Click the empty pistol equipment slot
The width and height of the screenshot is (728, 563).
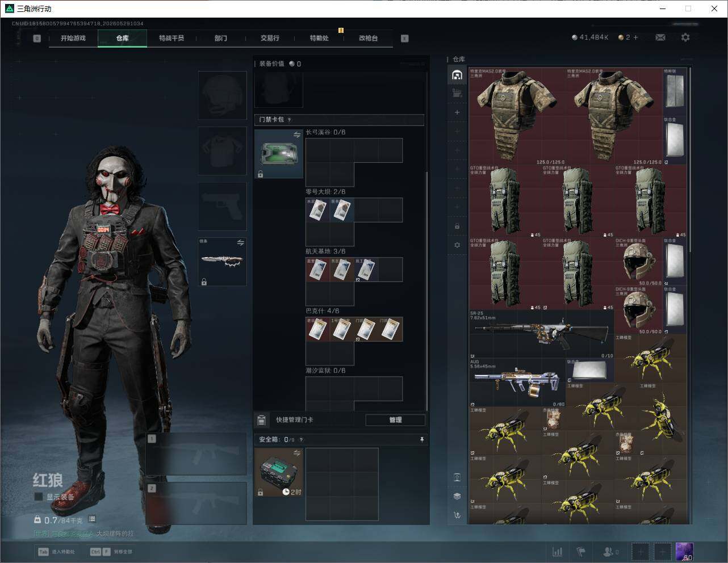(222, 206)
